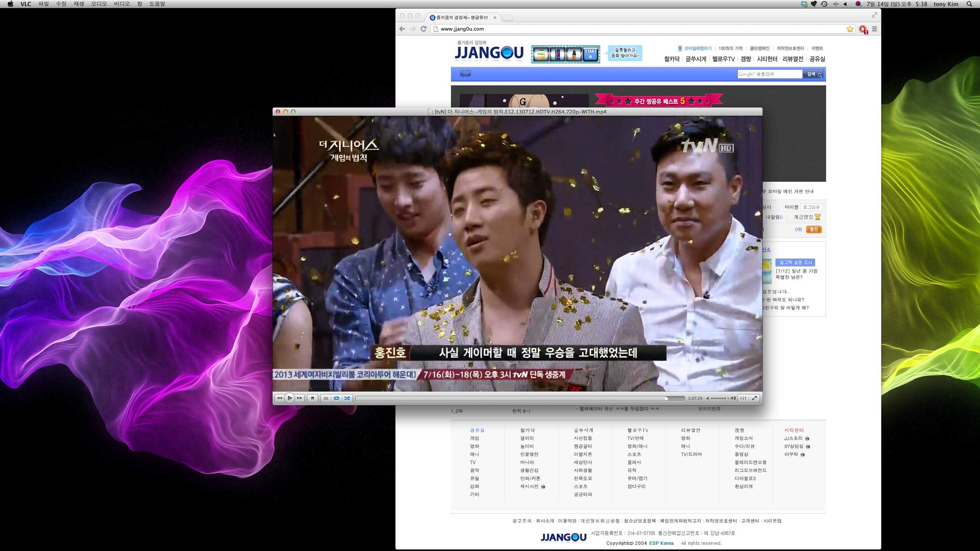
Task: Open the 파일 menu in the menu bar
Action: point(44,4)
